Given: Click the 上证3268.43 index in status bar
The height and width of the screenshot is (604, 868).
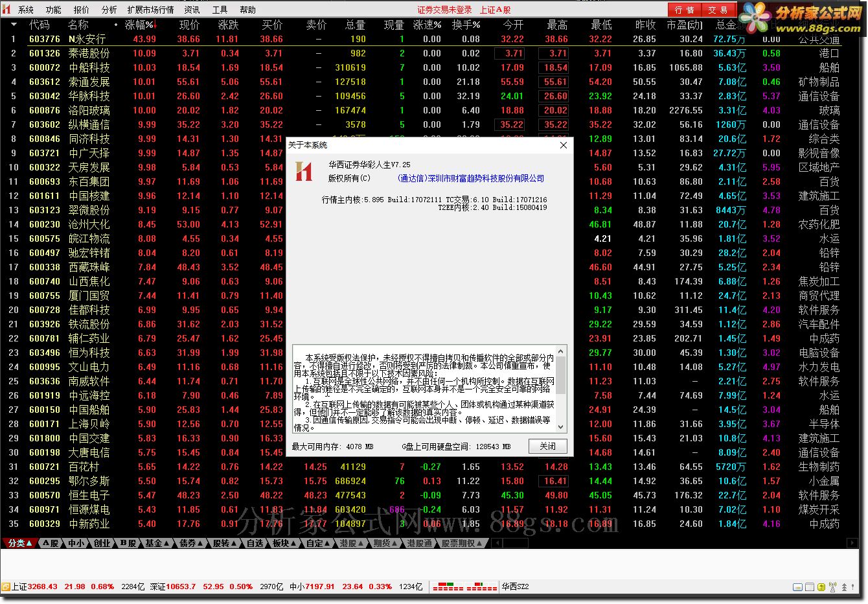Looking at the screenshot, I should click(x=35, y=587).
